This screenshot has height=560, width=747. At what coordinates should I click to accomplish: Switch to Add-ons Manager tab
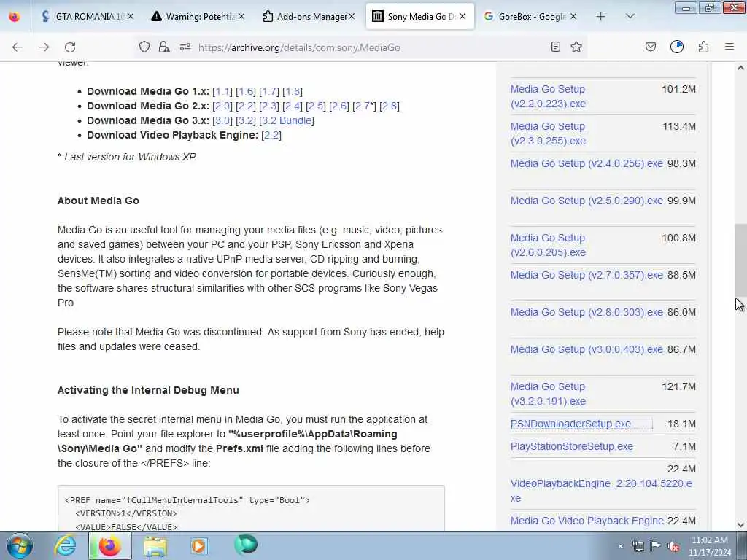click(x=309, y=17)
